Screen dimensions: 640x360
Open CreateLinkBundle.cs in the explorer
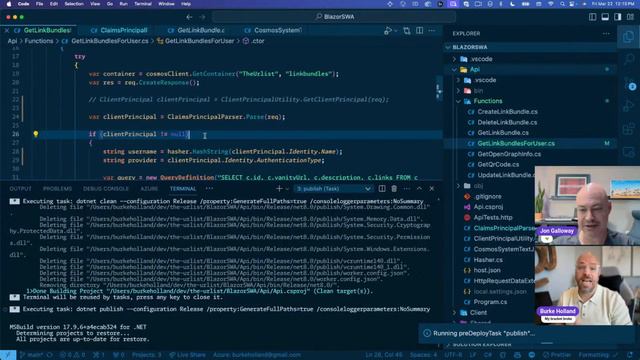[507, 112]
